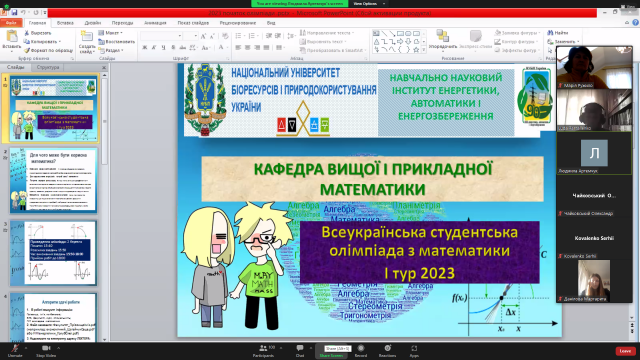This screenshot has width=640, height=360.
Task: Select slide 3 thumbnail in panel
Action: click(x=53, y=253)
